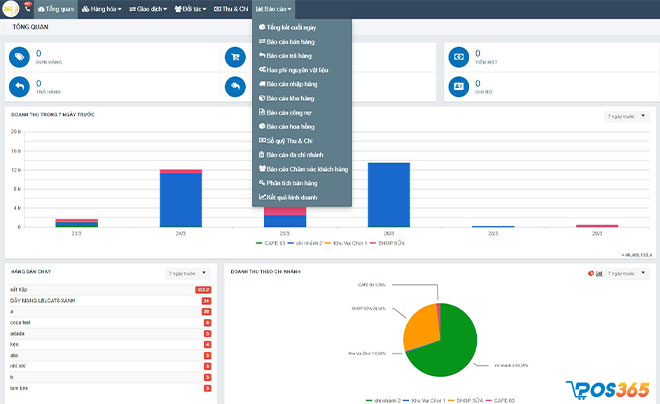Open the Tổng quan tab
This screenshot has width=660, height=404.
(56, 9)
